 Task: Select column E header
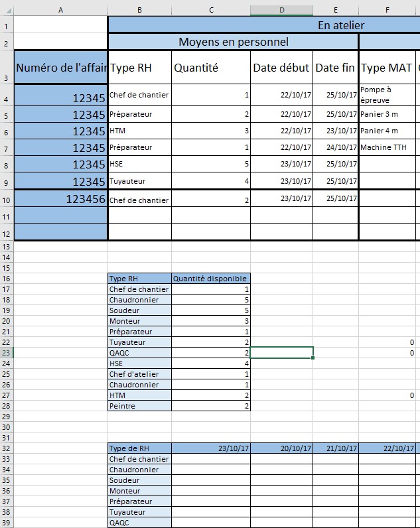[336, 10]
